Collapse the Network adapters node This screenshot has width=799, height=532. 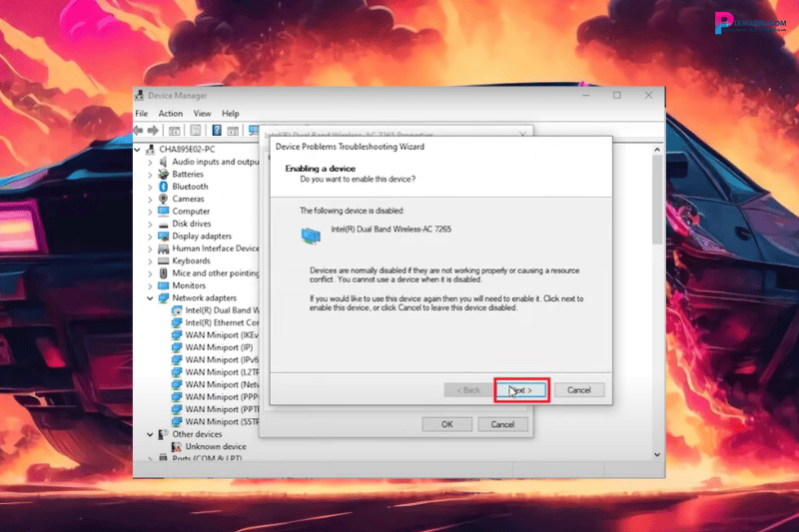(151, 297)
